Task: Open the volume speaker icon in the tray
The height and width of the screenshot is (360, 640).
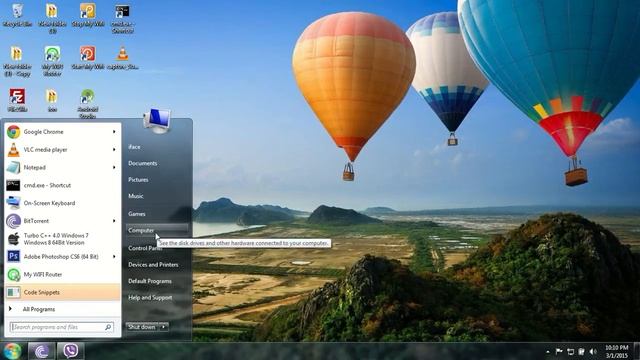Action: (593, 351)
